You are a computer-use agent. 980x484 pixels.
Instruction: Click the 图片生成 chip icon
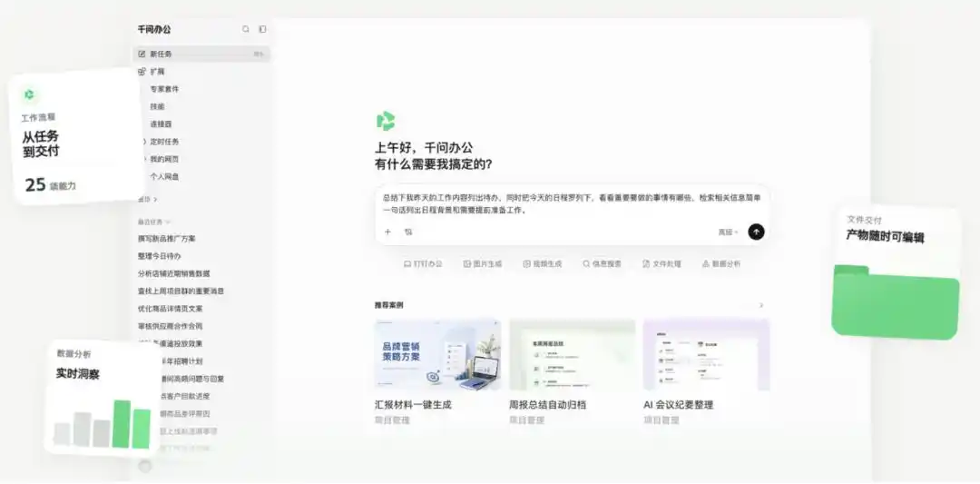pos(467,264)
